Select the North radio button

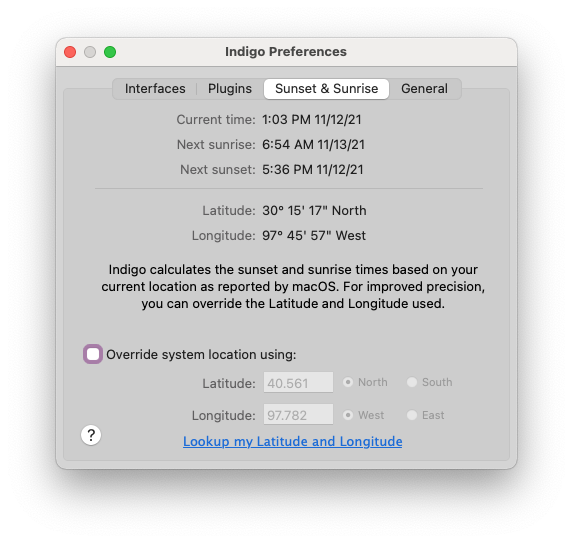348,382
